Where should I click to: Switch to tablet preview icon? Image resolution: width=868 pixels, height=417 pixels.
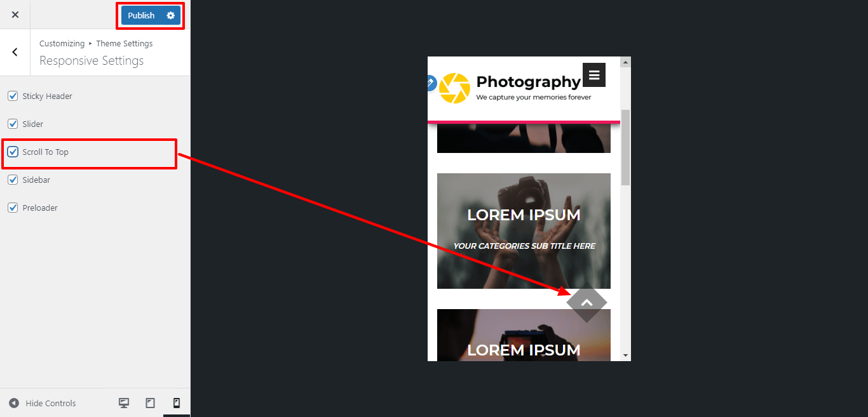point(151,403)
